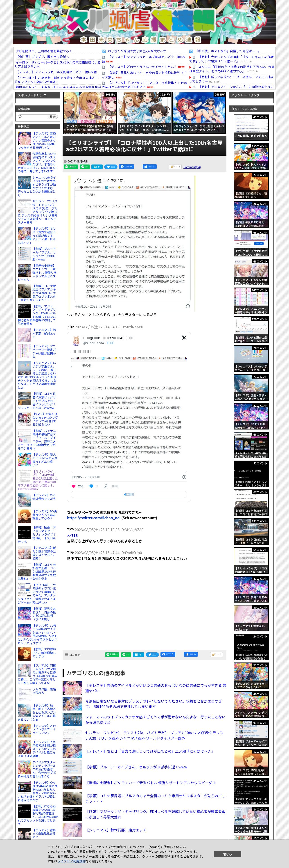Open 3524PV featured article thumbnail
289x868 pixels.
click(x=144, y=112)
